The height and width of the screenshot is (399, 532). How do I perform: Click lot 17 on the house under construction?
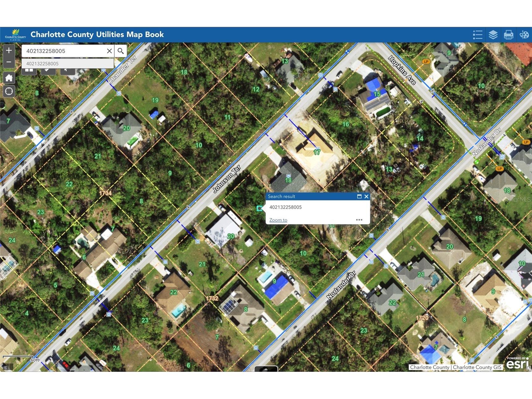[317, 152]
